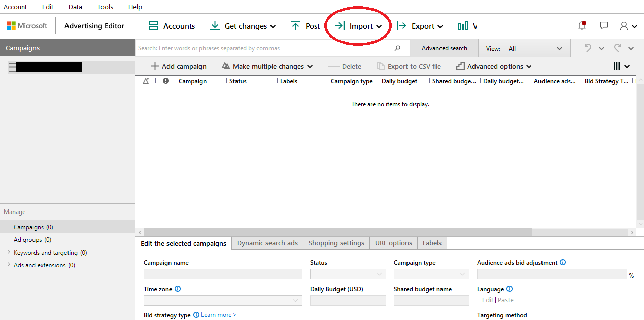
Task: Select Keywords and targeting (0) item
Action: tap(50, 253)
